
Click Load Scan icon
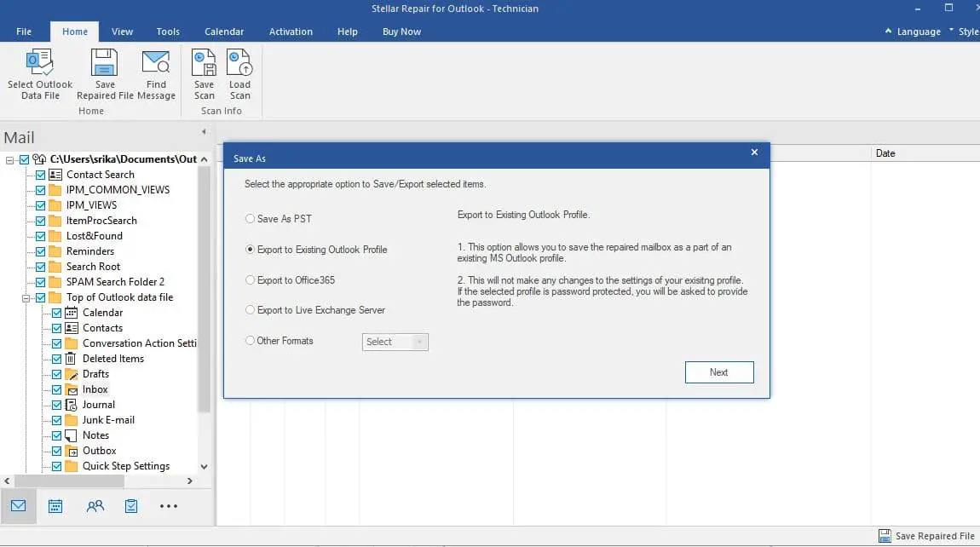point(239,62)
